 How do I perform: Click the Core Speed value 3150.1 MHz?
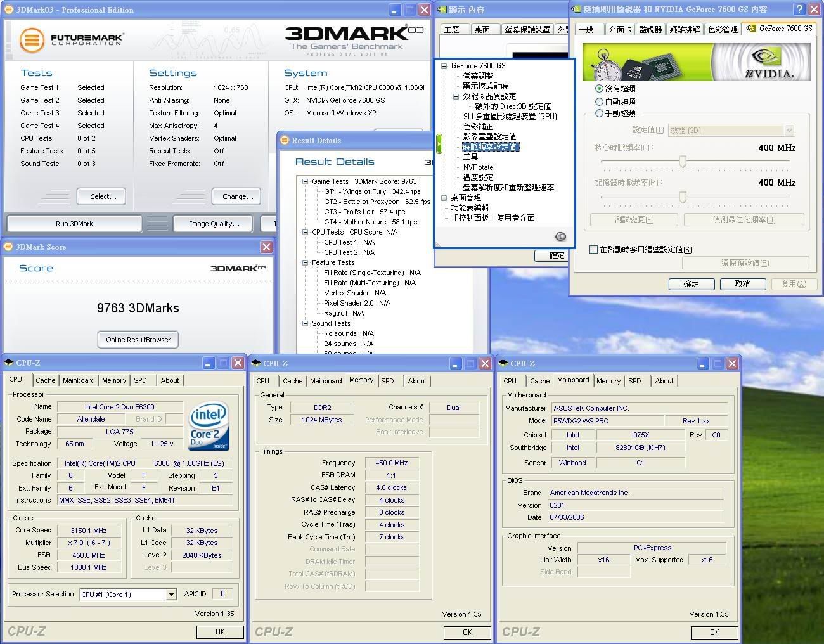(89, 531)
